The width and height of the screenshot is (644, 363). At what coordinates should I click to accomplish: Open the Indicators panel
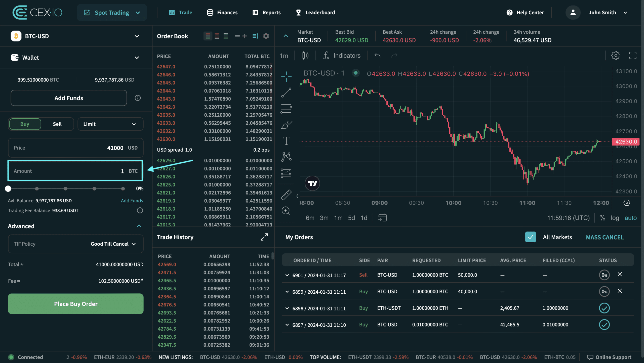click(342, 55)
